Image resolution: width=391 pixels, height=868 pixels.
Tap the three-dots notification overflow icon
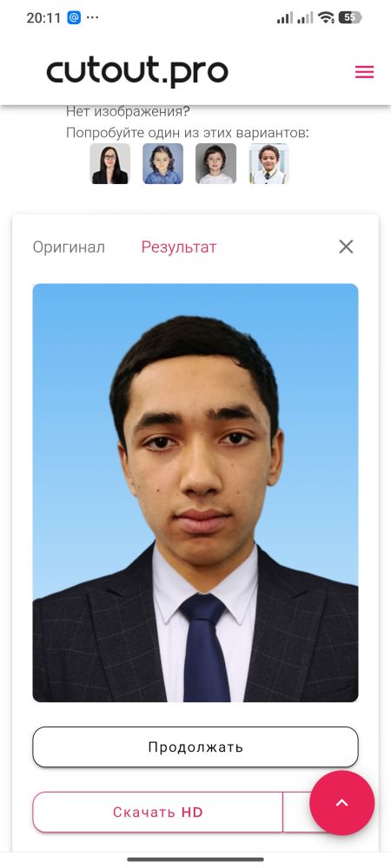92,17
